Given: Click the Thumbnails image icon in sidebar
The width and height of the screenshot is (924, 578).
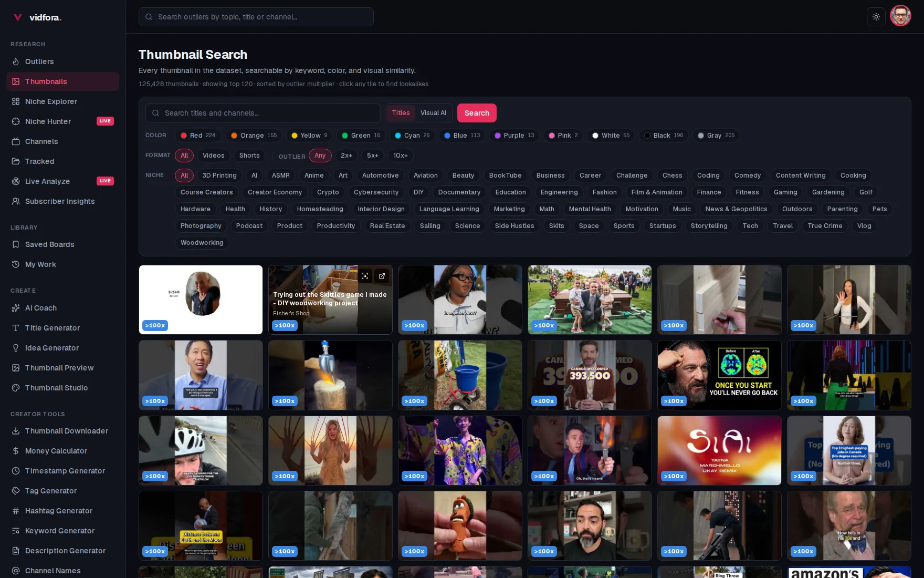Looking at the screenshot, I should (16, 81).
